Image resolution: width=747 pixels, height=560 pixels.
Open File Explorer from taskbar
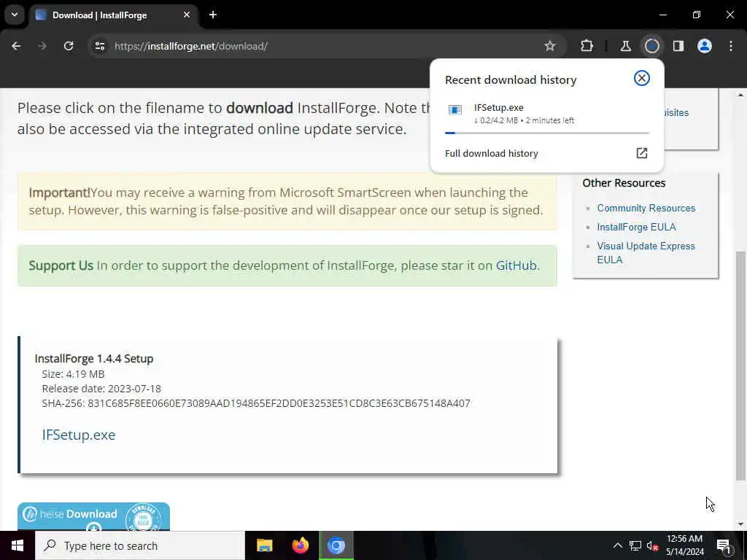[x=264, y=545]
